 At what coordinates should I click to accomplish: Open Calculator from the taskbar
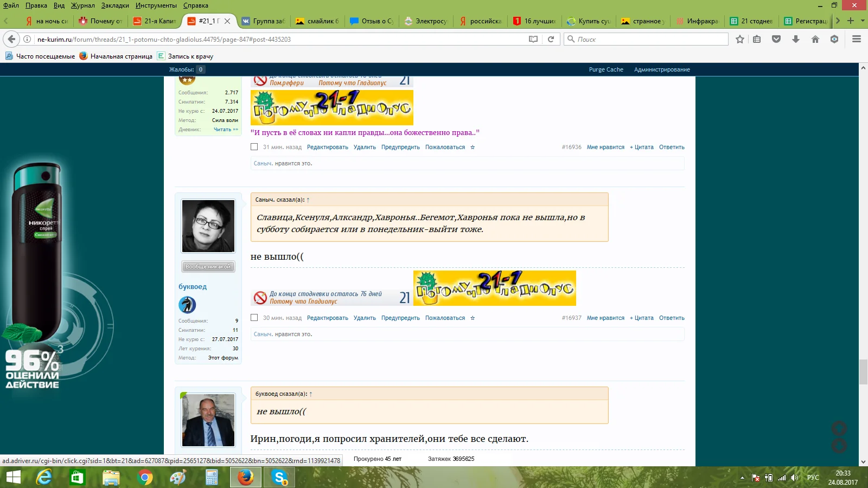tap(212, 478)
